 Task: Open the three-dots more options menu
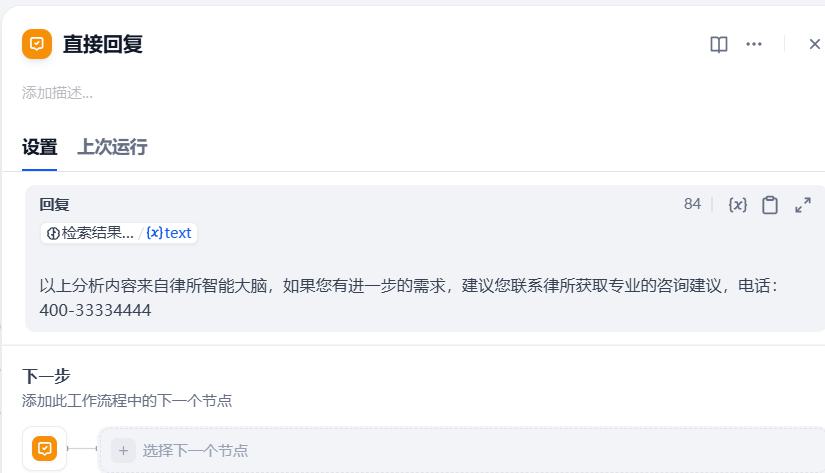754,44
